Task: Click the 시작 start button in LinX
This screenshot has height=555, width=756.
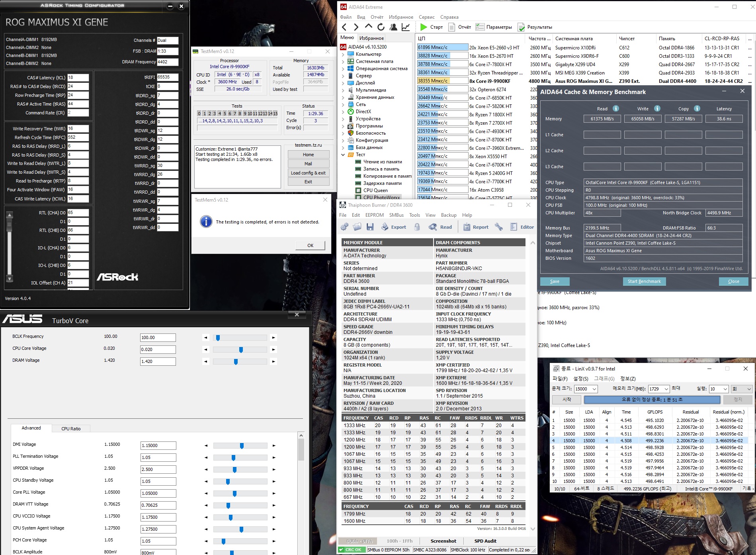Action: coord(567,400)
